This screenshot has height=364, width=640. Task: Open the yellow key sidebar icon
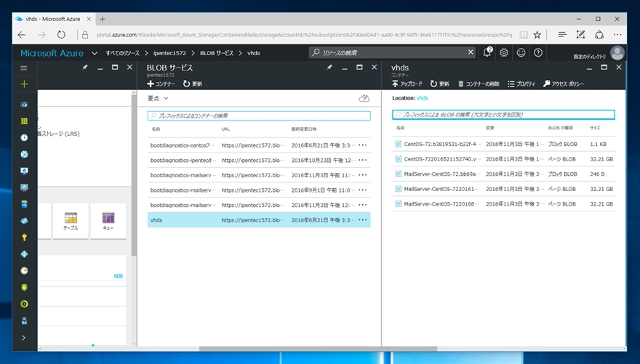tap(24, 238)
